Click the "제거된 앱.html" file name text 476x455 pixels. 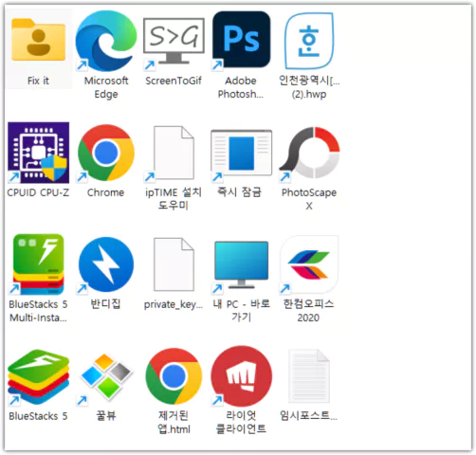[x=174, y=422]
